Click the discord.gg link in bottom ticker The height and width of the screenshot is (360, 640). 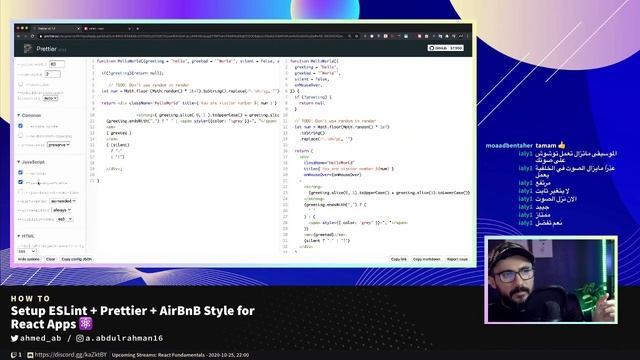[x=70, y=355]
